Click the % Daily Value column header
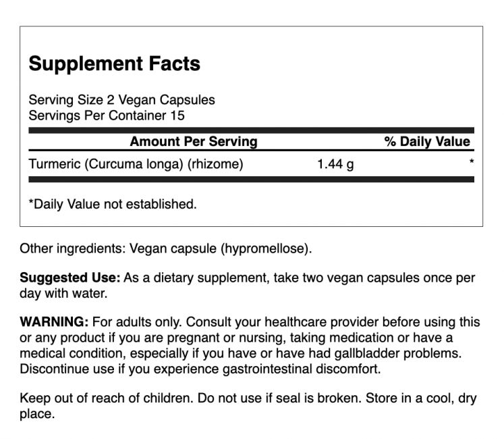This screenshot has height=439, width=504. click(426, 142)
